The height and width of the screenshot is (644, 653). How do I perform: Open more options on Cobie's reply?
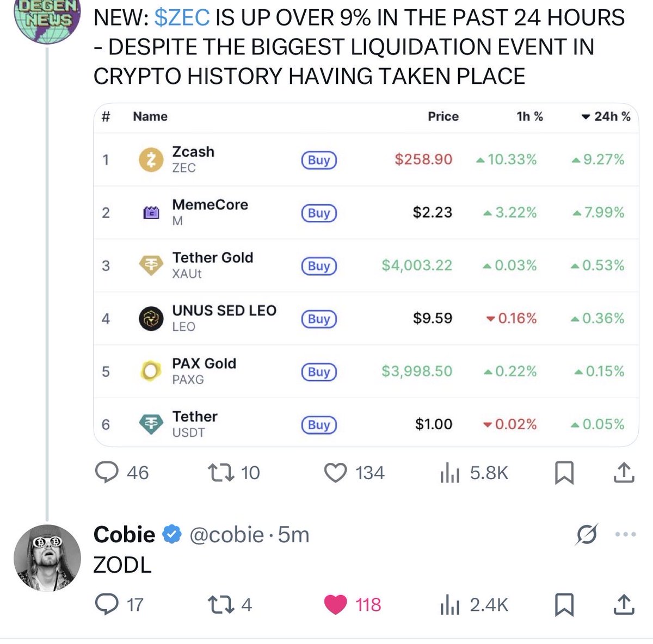click(625, 535)
